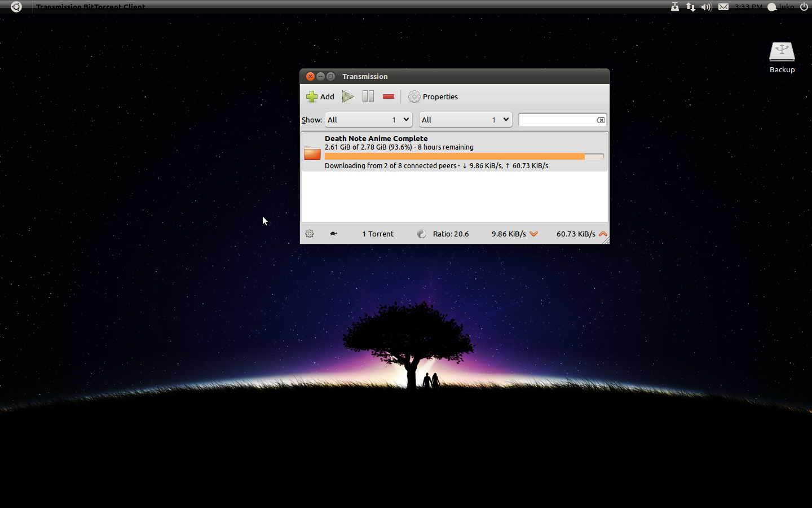Viewport: 812px width, 508px height.
Task: Focus the torrent search text field
Action: (x=557, y=120)
